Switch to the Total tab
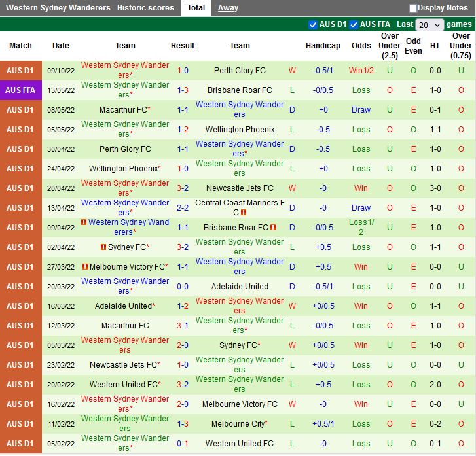This screenshot has width=476, height=456. click(x=196, y=8)
